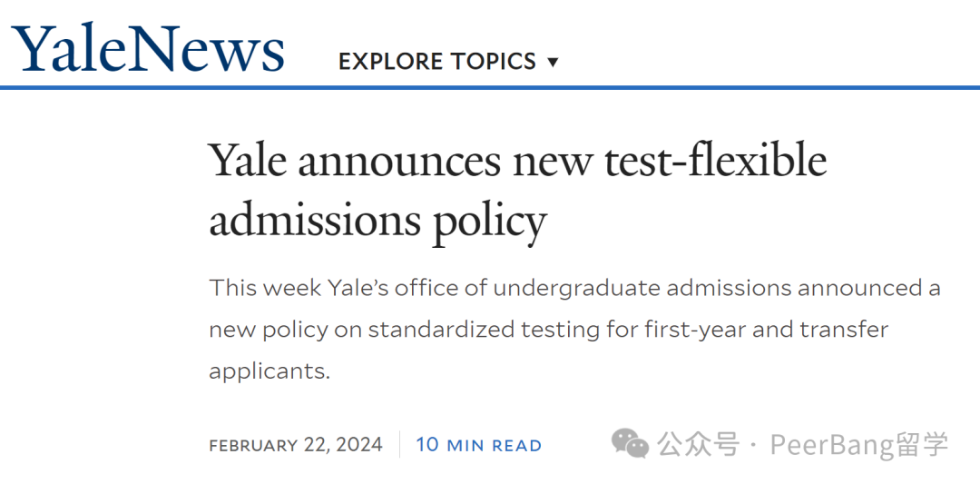
Task: Click the 'PeerBang留学' watermark text
Action: click(859, 445)
